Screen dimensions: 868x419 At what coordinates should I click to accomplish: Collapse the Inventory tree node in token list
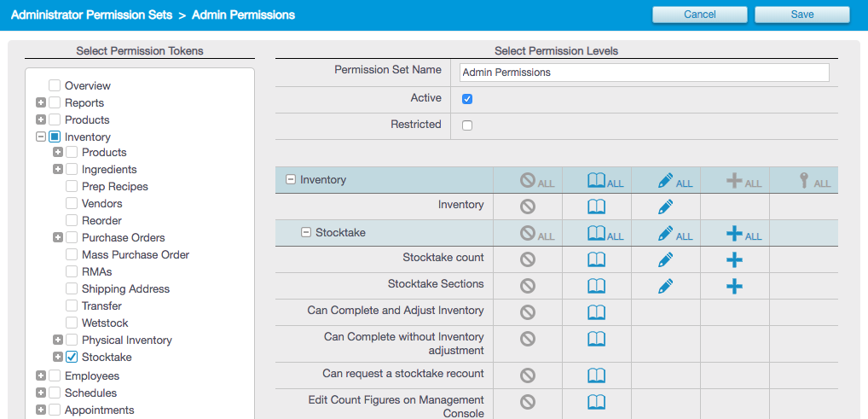tap(40, 137)
